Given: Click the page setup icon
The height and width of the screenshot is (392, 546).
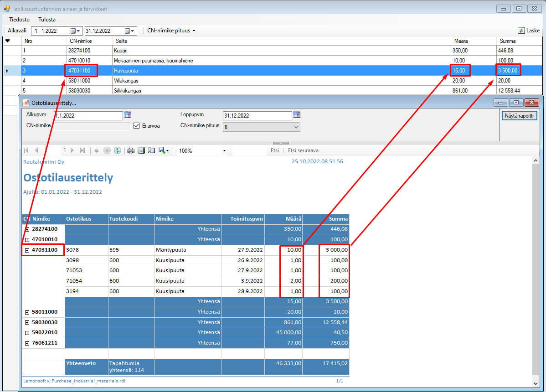Looking at the screenshot, I should [152, 150].
